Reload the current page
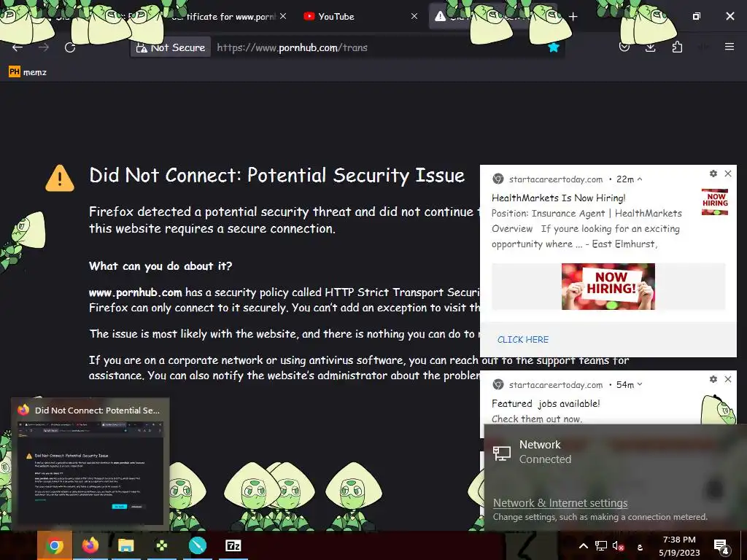 tap(70, 47)
